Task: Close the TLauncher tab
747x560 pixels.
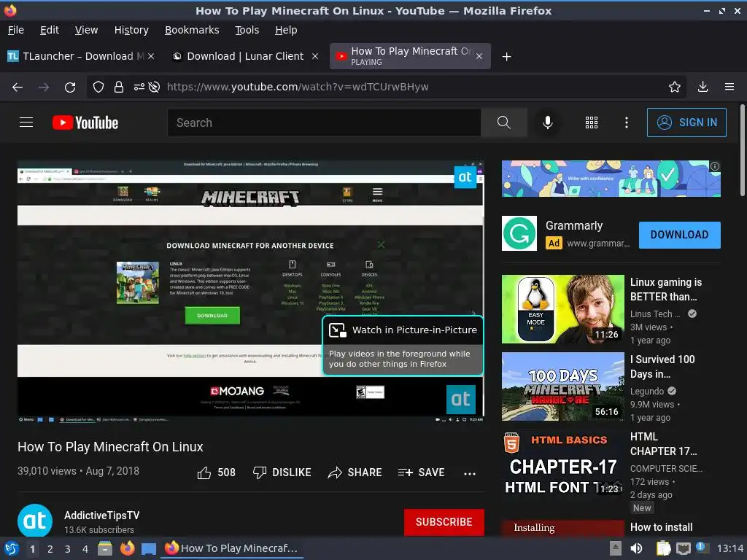Action: tap(151, 56)
